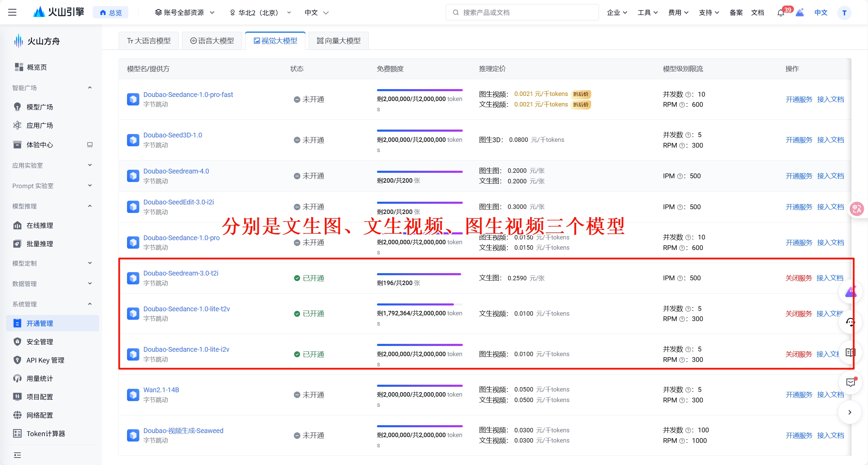Click the sidebar collapse icon at bottom-left
Image resolution: width=868 pixels, height=465 pixels.
17,455
